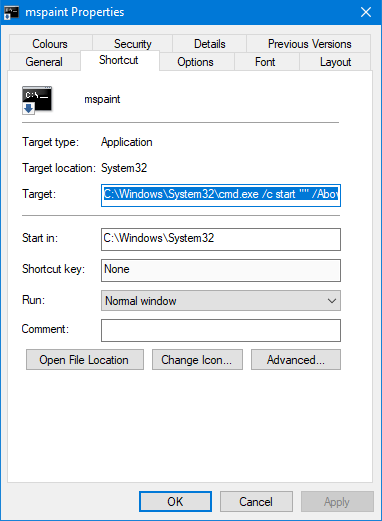Click inside the Target field

point(221,195)
